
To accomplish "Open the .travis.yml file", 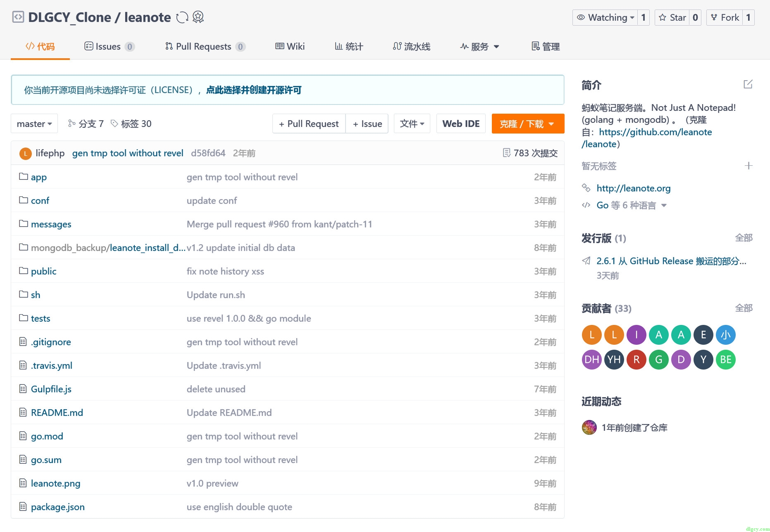I will click(51, 365).
